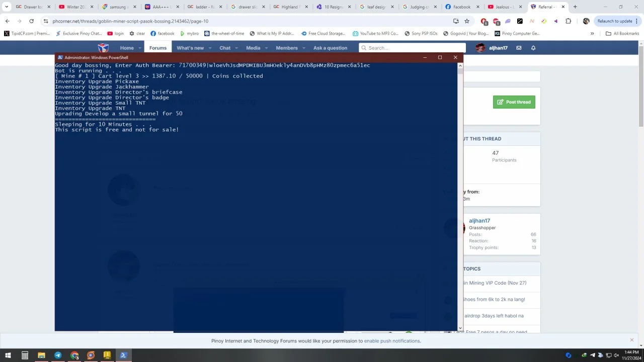Open the All Bookmarks folder
This screenshot has height=362, width=644.
pyautogui.click(x=622, y=34)
